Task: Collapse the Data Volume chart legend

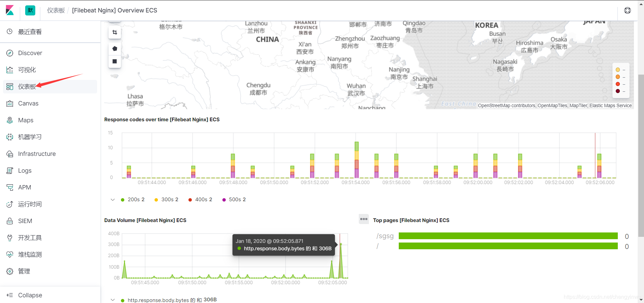Action: 113,300
